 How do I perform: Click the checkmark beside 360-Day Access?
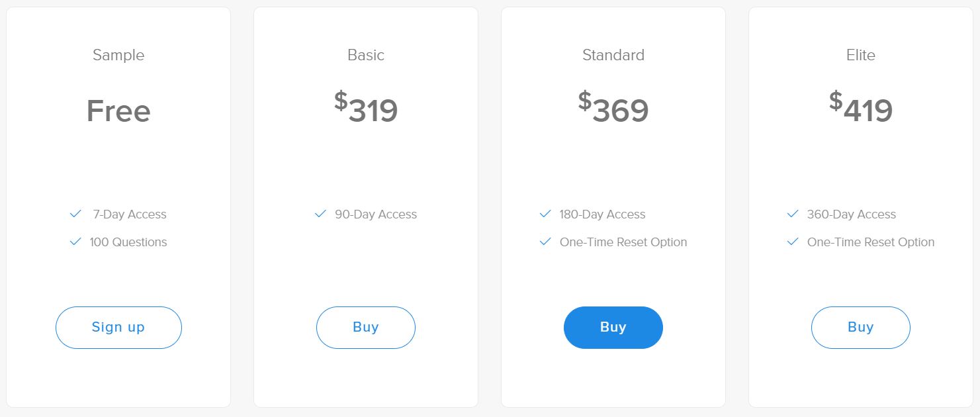pos(792,214)
